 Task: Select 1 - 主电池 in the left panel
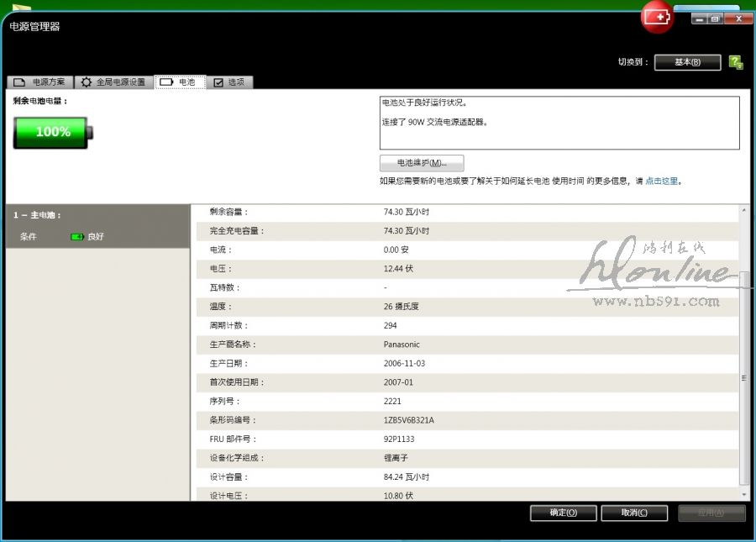point(38,215)
